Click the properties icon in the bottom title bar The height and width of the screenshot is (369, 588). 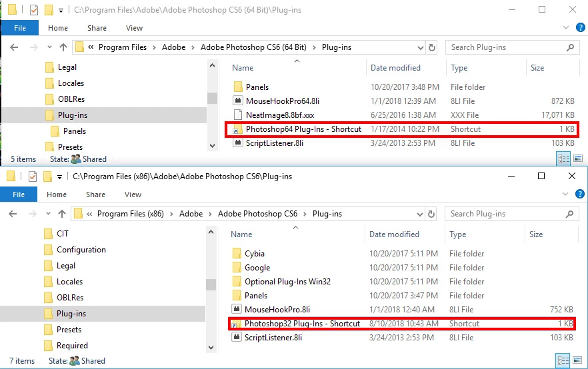pos(33,176)
